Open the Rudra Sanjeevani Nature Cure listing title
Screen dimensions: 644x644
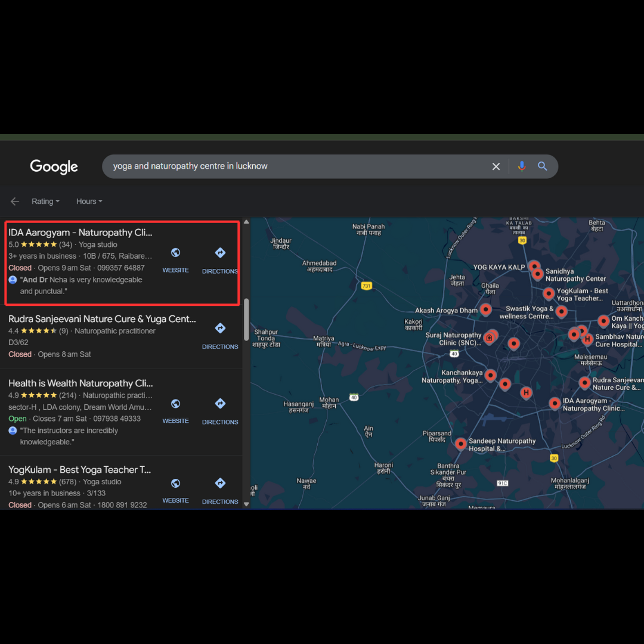(x=102, y=319)
